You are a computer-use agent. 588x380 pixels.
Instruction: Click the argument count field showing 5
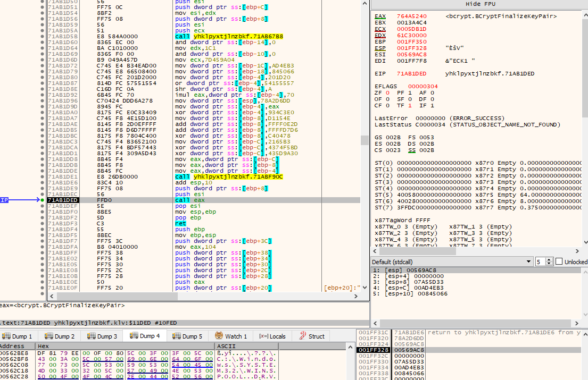pyautogui.click(x=540, y=261)
